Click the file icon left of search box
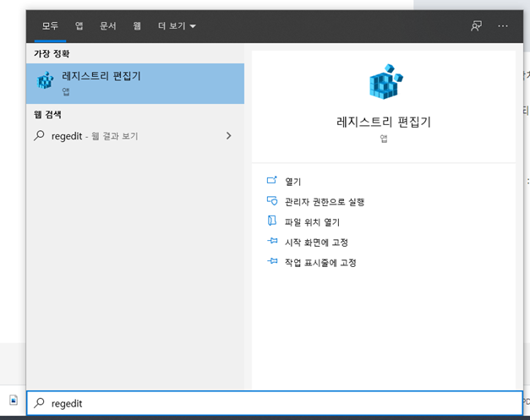This screenshot has height=420, width=530. [x=14, y=401]
